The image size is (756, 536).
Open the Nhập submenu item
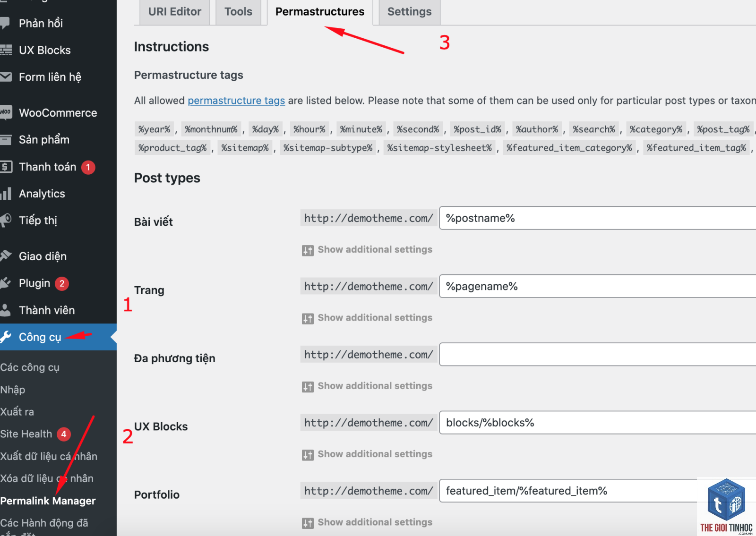[x=13, y=390]
